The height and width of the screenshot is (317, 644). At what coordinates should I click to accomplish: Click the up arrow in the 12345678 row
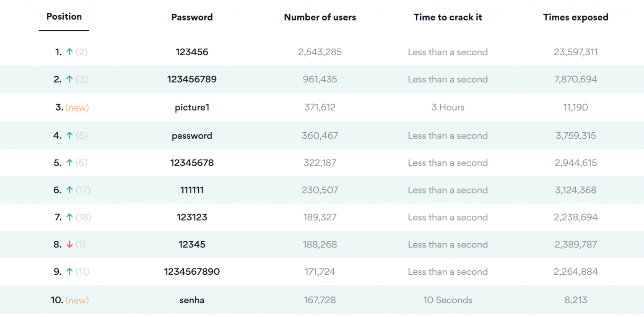tap(70, 163)
